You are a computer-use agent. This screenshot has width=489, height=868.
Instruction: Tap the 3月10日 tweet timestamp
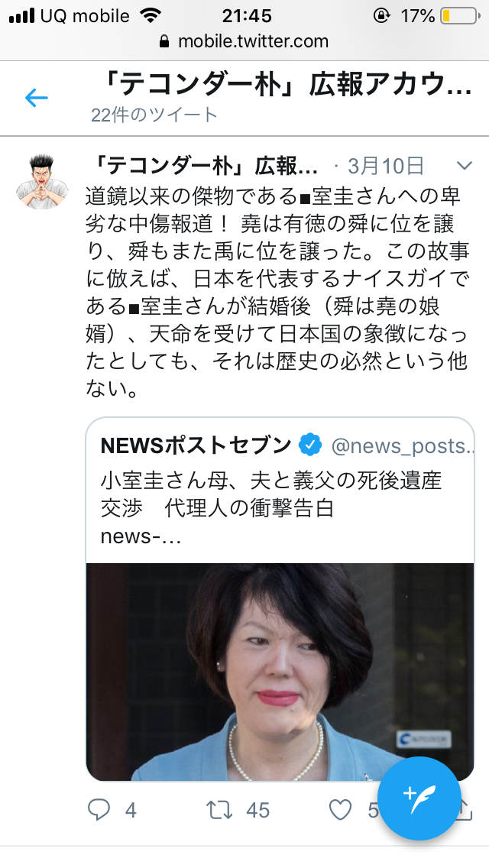pyautogui.click(x=385, y=166)
